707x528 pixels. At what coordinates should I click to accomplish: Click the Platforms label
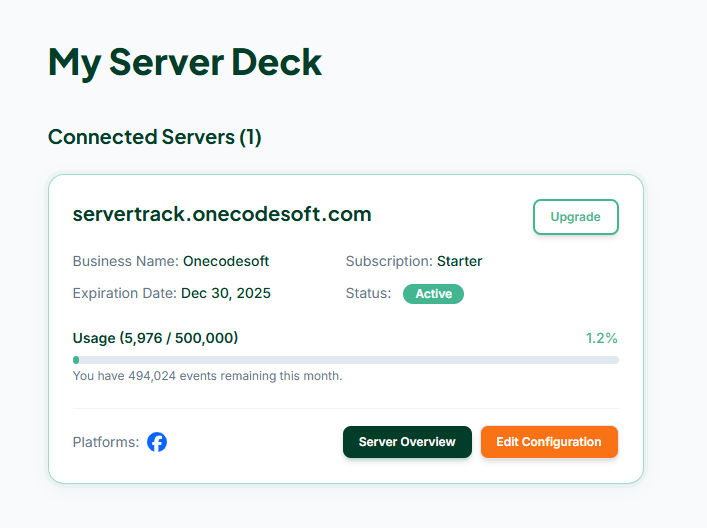106,442
